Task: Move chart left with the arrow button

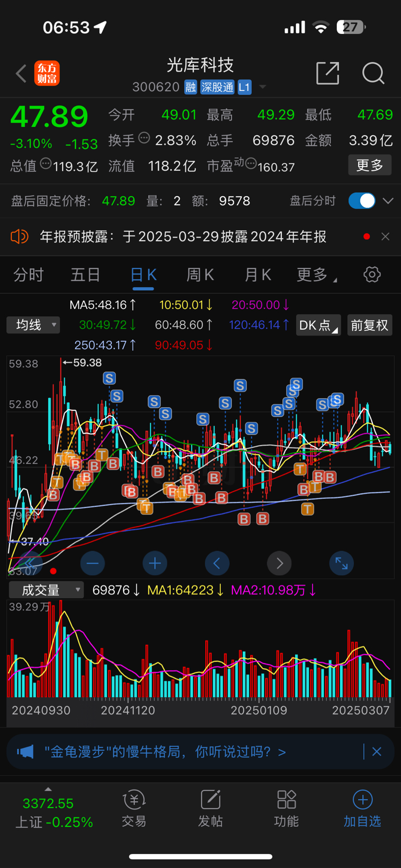Action: click(217, 563)
